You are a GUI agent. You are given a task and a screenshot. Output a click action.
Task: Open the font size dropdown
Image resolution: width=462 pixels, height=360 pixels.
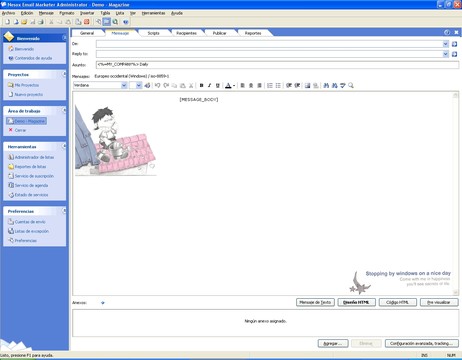point(139,85)
